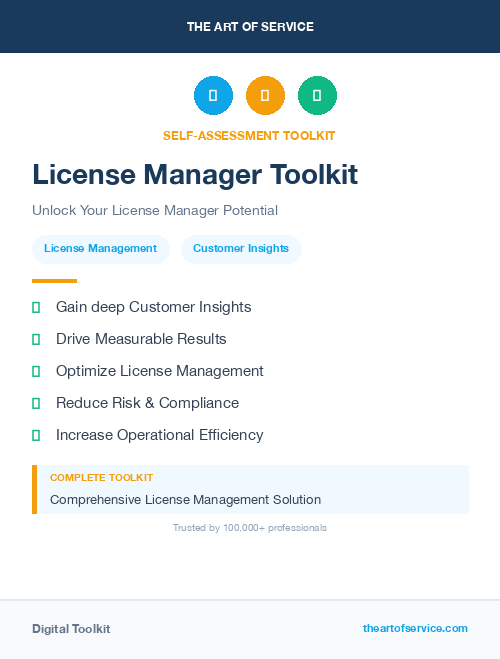Click the Unlock Your License Manager Potential subtitle
The height and width of the screenshot is (659, 500).
155,210
